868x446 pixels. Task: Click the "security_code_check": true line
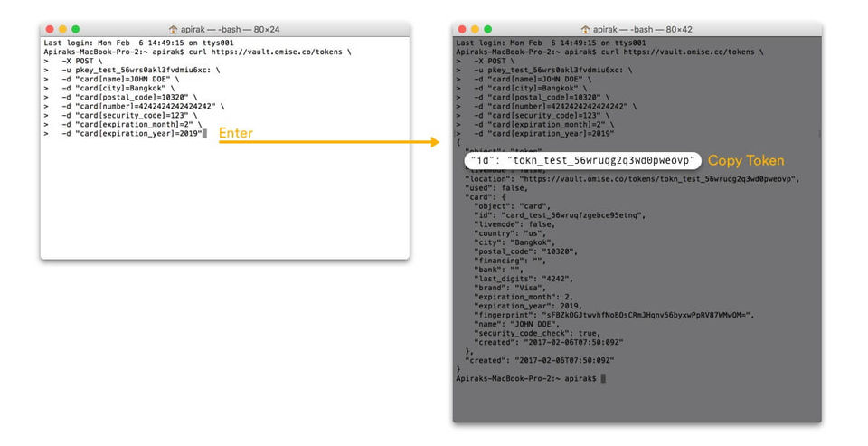tap(537, 333)
